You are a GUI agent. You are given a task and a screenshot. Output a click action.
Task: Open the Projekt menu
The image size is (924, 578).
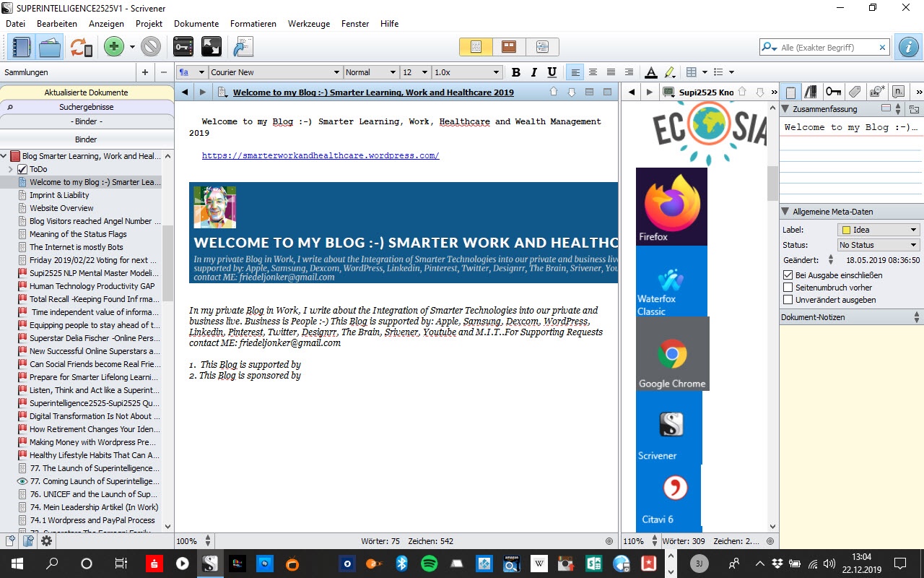pyautogui.click(x=149, y=24)
